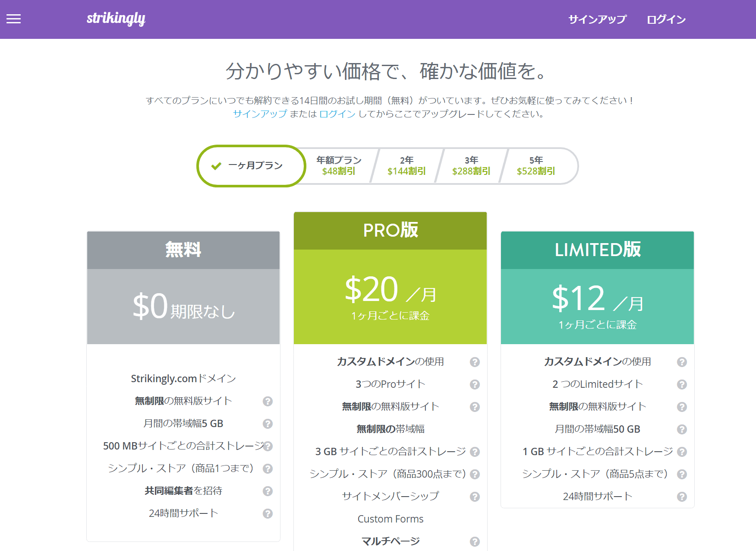The width and height of the screenshot is (756, 551).
Task: Click the help icon beside 24時間サポート in 無料 plan
Action: 268,513
